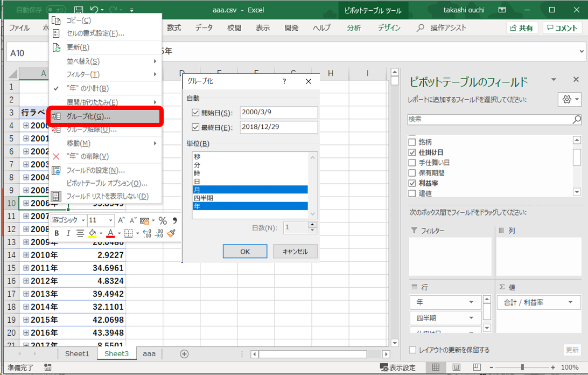Click OK in grouping dialog
This screenshot has width=588, height=375.
245,252
